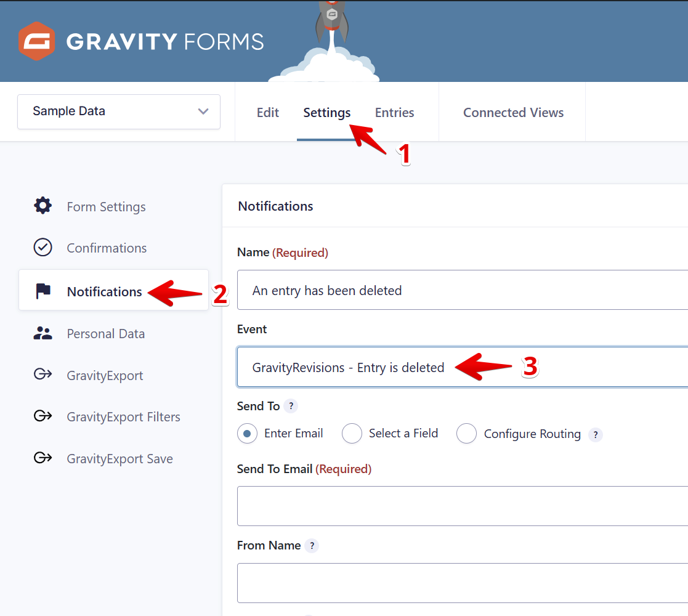Click the Form Settings gear icon
The image size is (688, 616).
coord(42,206)
